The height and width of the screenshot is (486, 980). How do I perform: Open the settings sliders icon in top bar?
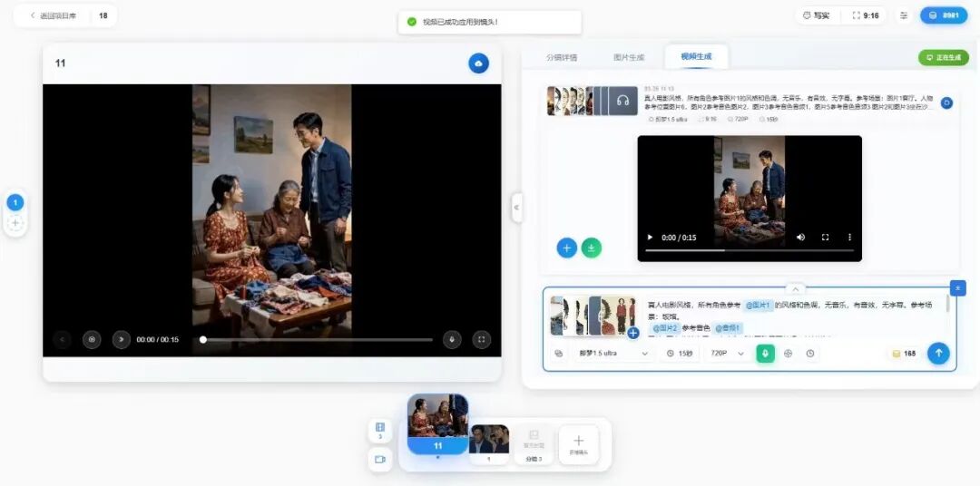click(x=904, y=15)
